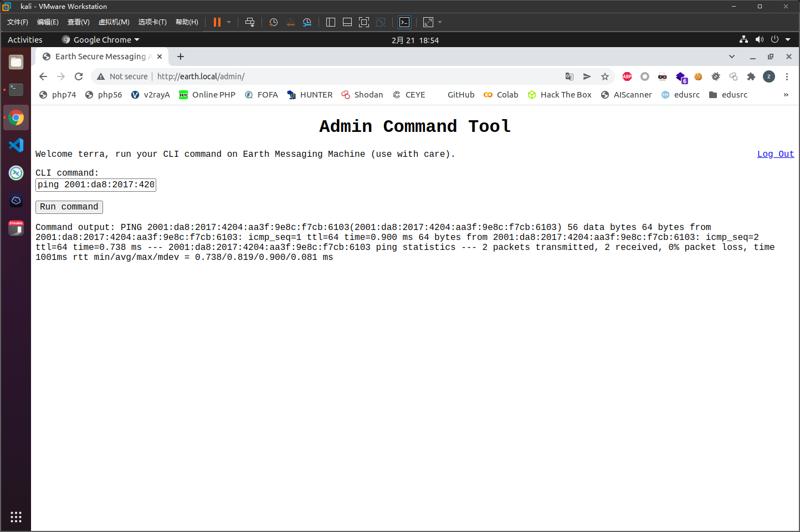Viewport: 800px width, 532px height.
Task: Click VMware send Ctrl+Alt+Del icon
Action: pos(250,22)
